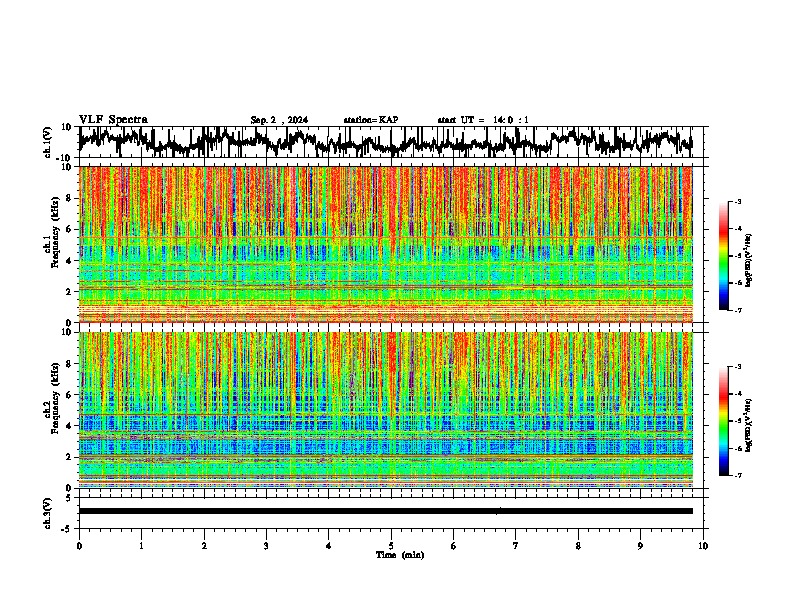
Task: Click the ch.1 colorbar "log(PSD)" label
Action: [748, 261]
